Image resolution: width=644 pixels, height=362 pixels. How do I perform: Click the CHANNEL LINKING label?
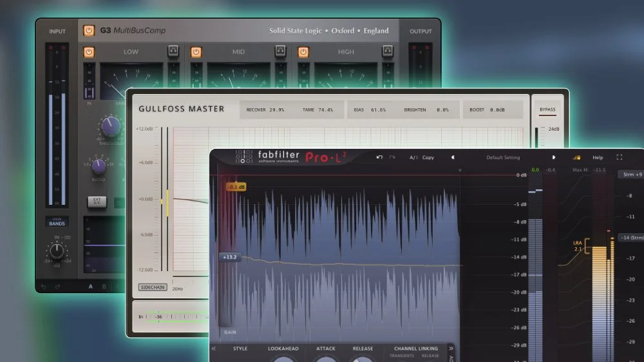[x=416, y=348]
